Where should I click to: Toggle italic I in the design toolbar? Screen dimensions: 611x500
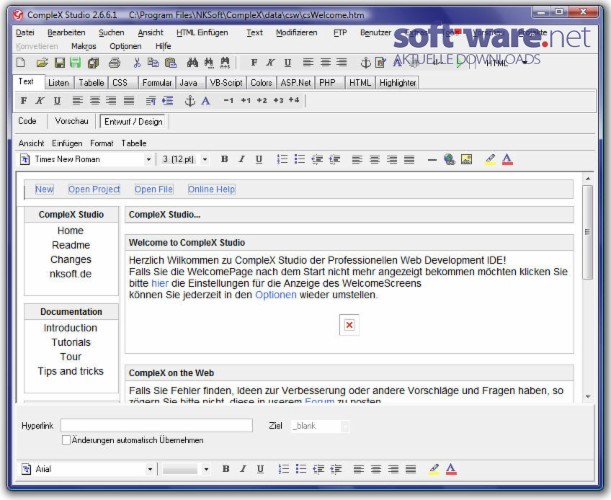pyautogui.click(x=242, y=159)
